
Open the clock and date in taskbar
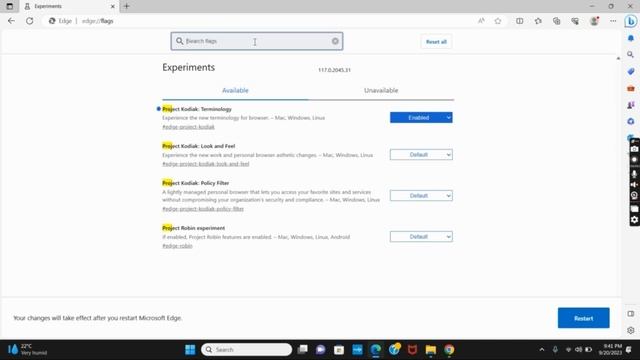610,349
